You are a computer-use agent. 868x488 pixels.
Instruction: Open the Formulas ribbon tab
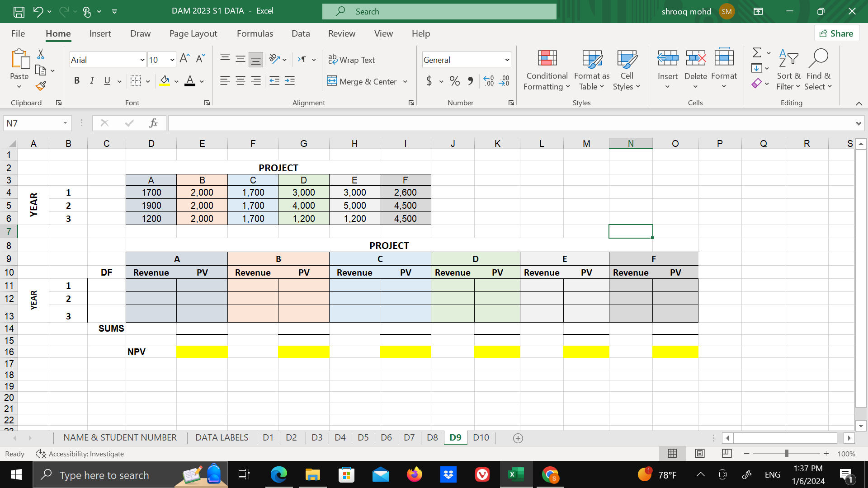click(x=255, y=33)
